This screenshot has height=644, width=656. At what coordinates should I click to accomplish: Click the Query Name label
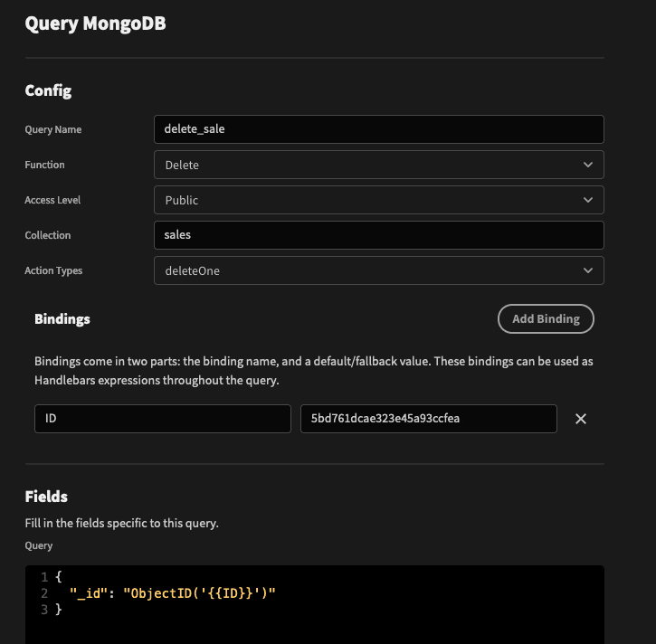pos(53,129)
